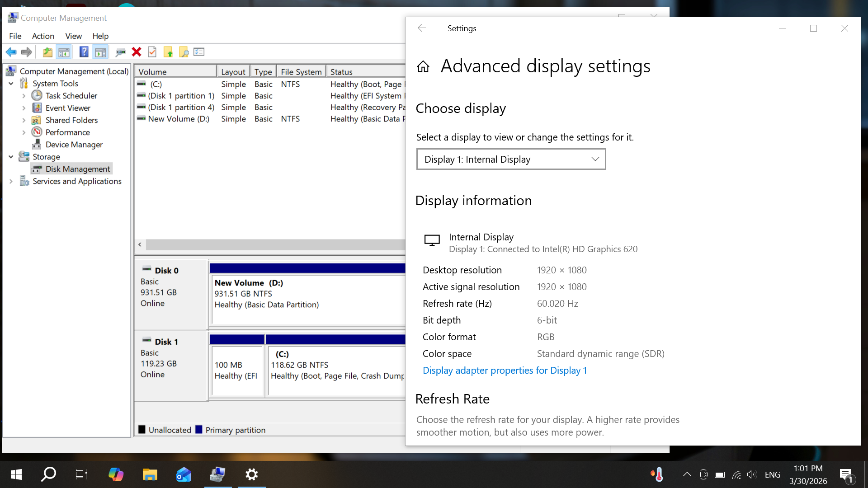Select Device Manager in the tree
868x488 pixels.
coord(74,145)
